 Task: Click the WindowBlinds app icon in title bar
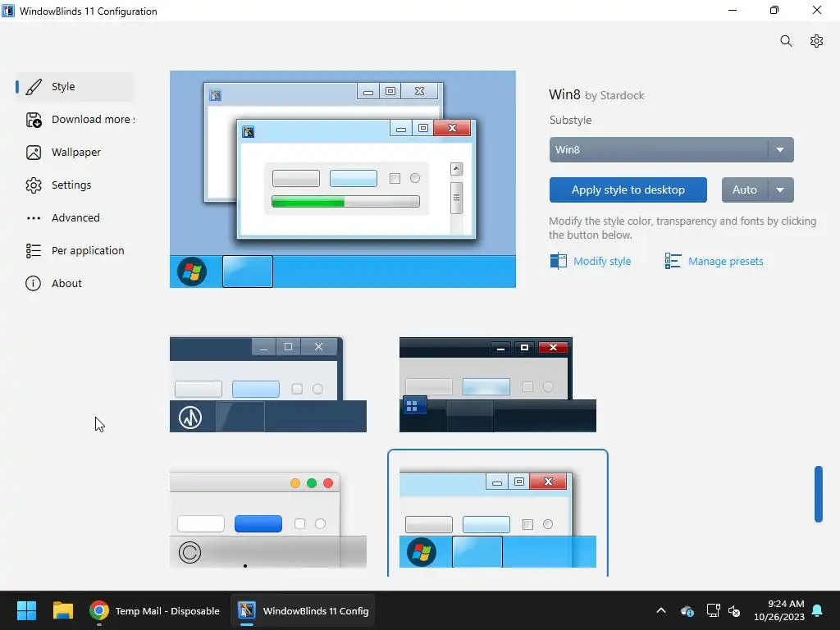pos(8,11)
